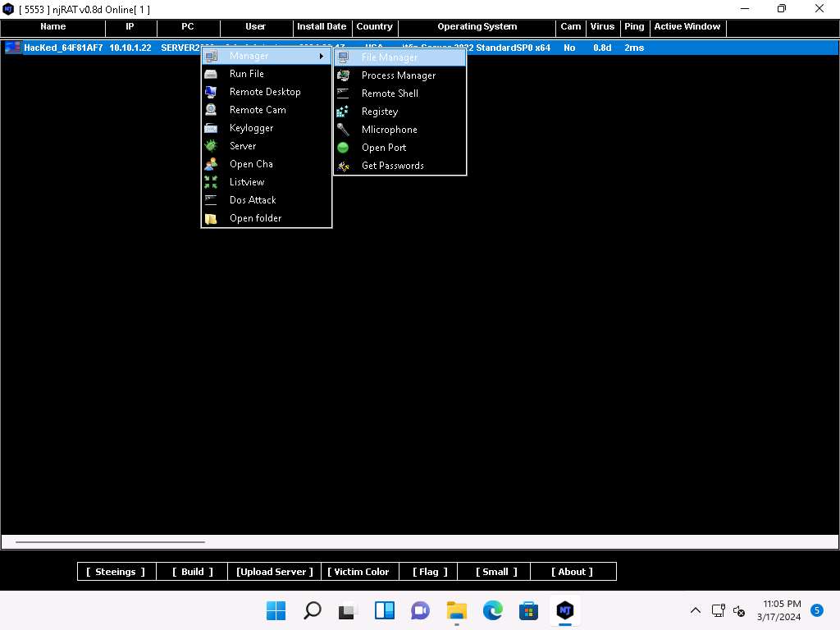This screenshot has width=840, height=630.
Task: Click the horizontal scrollbar below the list
Action: click(110, 541)
